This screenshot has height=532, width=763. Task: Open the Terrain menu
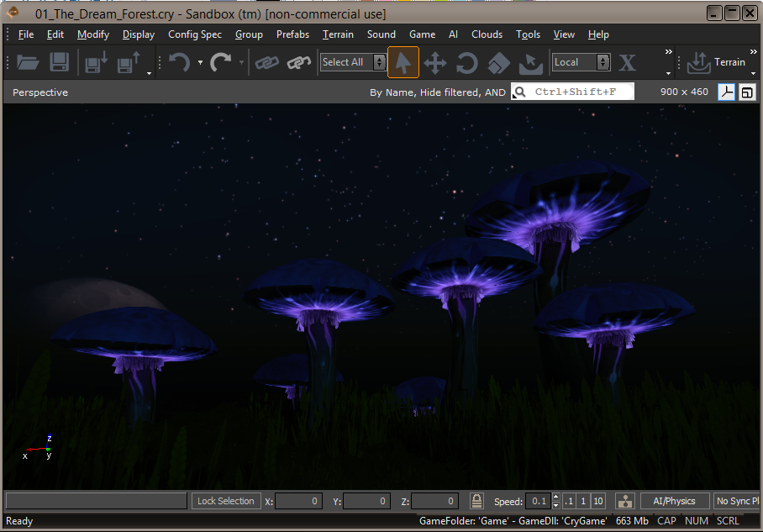click(338, 34)
